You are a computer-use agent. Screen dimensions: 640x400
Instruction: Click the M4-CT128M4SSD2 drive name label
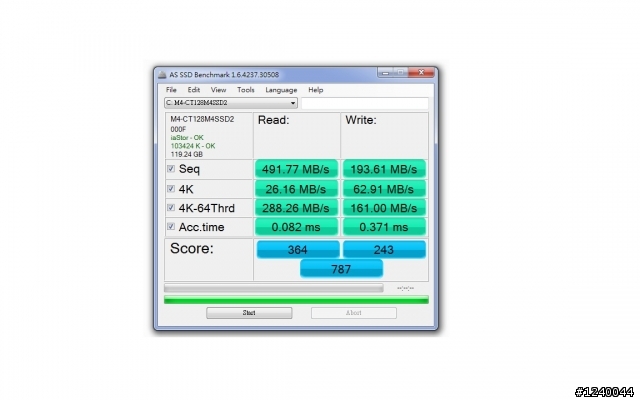point(202,119)
